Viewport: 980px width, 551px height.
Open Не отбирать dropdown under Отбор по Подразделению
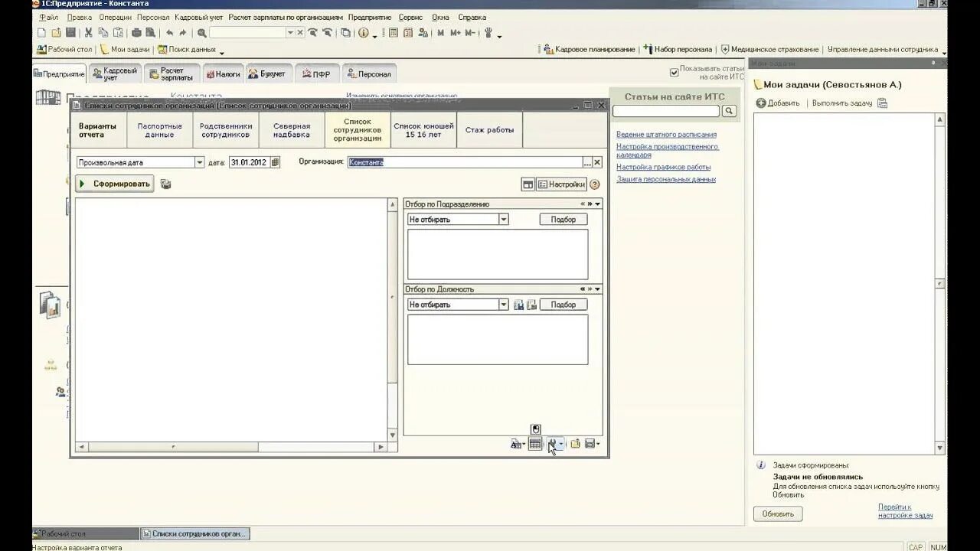point(504,220)
